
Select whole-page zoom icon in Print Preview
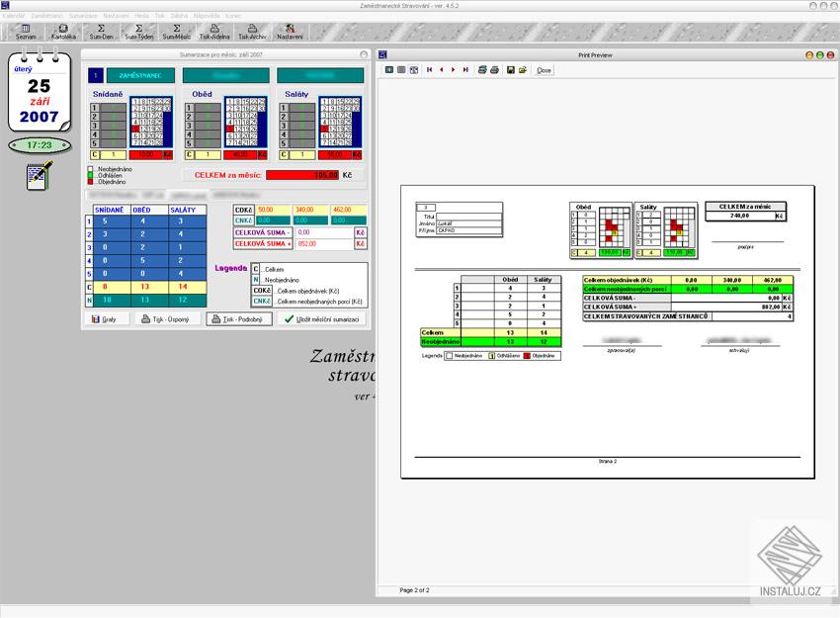tap(389, 69)
